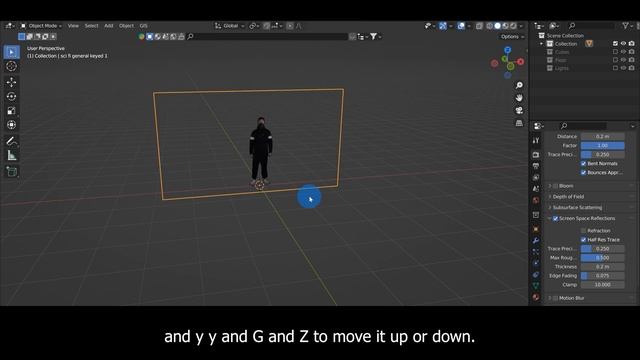Expand the Subsurface Scattering panel
Image resolution: width=640 pixels, height=360 pixels.
click(550, 208)
